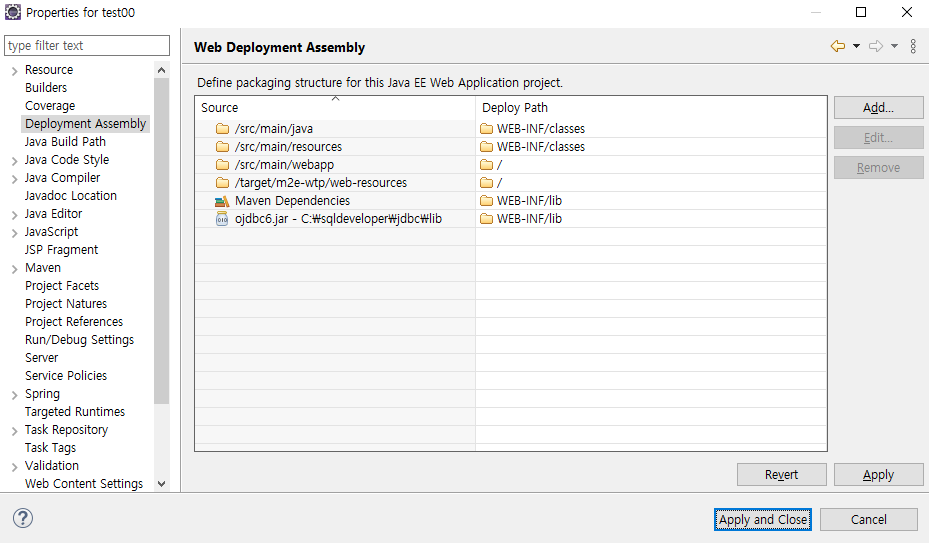Click the help question mark icon
Viewport: 929px width, 543px height.
(23, 518)
